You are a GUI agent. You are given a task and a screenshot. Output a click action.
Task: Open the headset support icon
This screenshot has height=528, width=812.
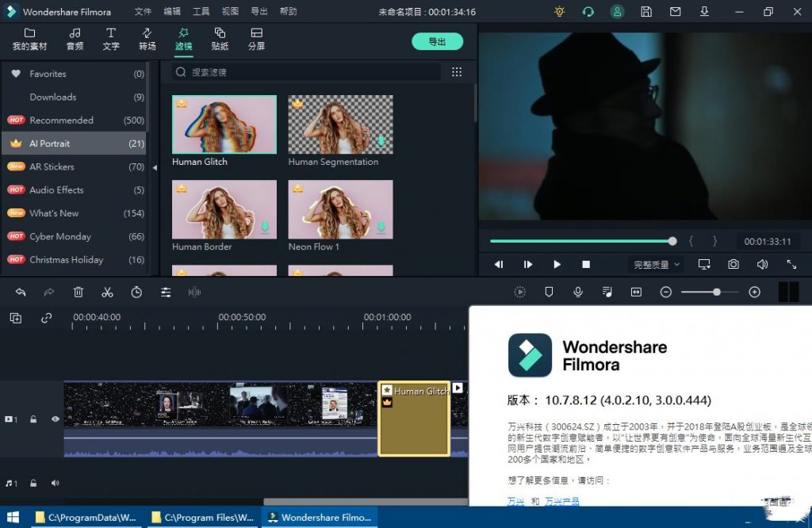588,11
